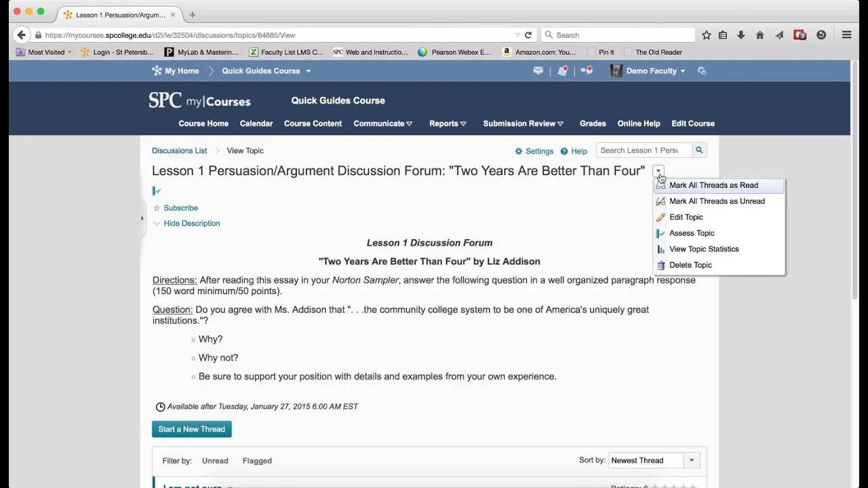Click The Old Reader bookmark

652,52
